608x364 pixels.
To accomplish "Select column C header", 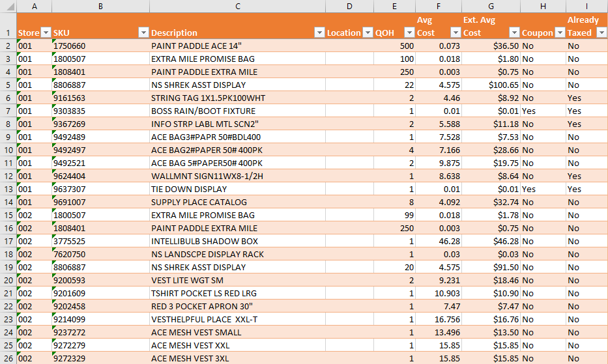I will click(237, 7).
